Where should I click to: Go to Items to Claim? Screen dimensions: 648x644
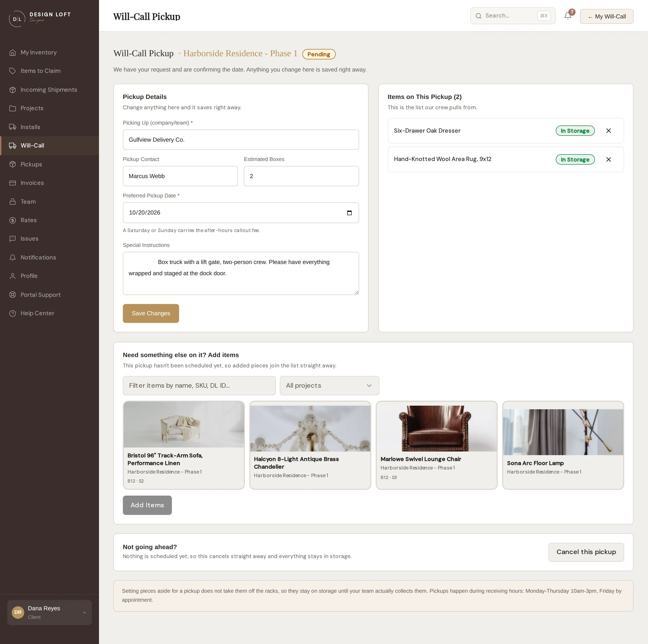click(50, 71)
